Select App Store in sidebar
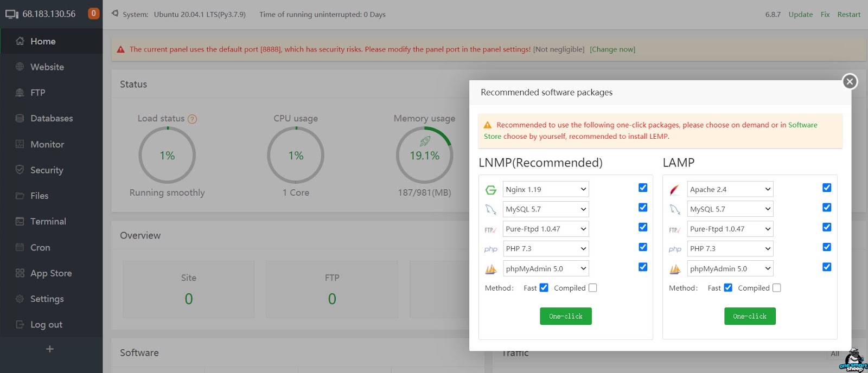 51,273
